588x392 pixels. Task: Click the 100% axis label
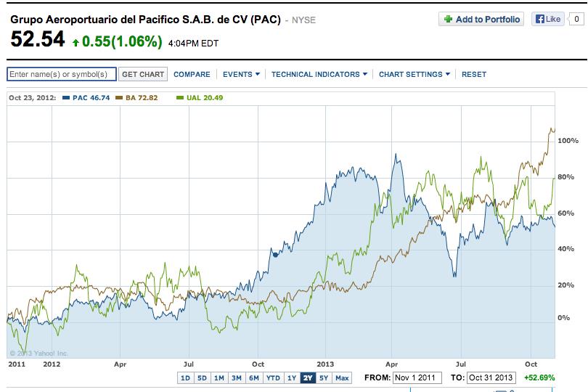coord(568,141)
